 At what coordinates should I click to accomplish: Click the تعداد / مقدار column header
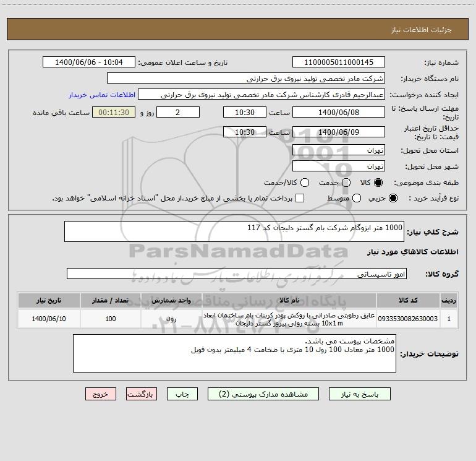coord(111,300)
